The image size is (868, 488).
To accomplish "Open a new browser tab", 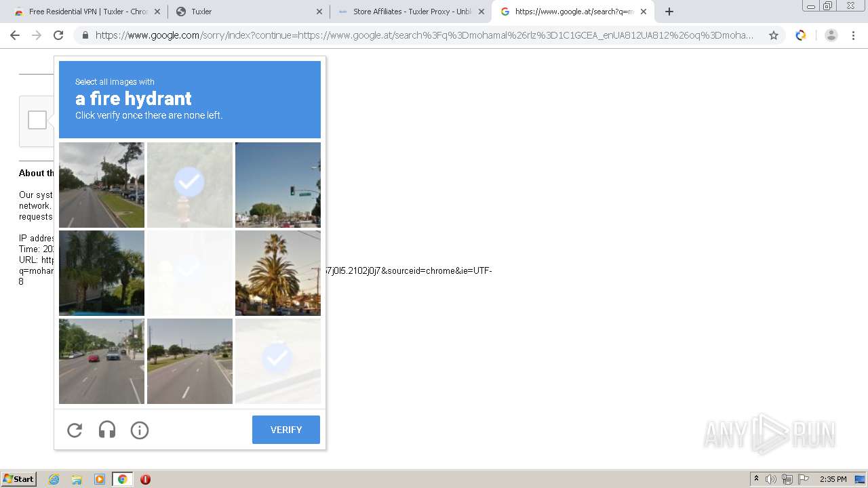I will coord(669,12).
